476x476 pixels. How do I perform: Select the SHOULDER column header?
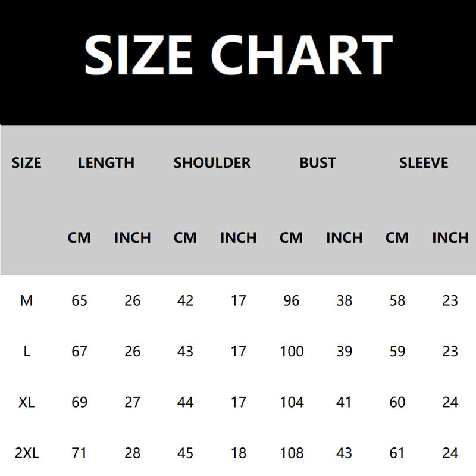click(x=212, y=162)
